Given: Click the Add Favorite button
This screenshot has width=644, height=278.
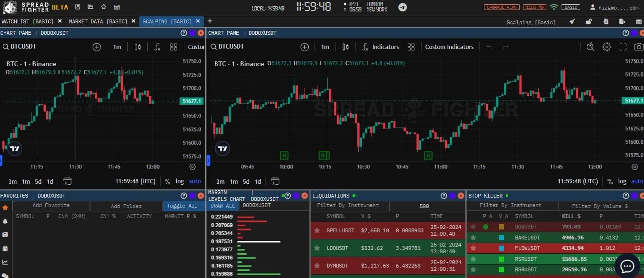Looking at the screenshot, I should tap(51, 206).
